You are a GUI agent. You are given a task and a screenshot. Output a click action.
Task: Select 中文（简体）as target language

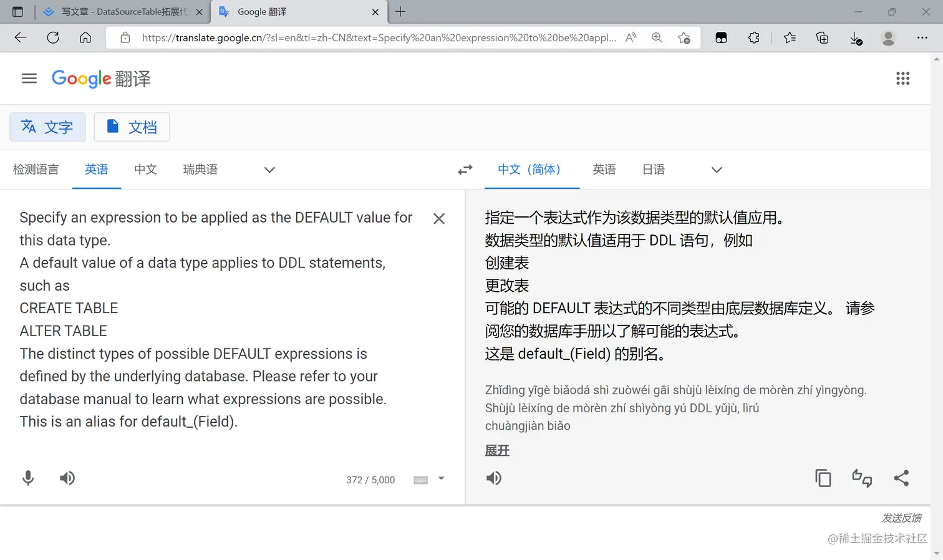[x=532, y=170]
